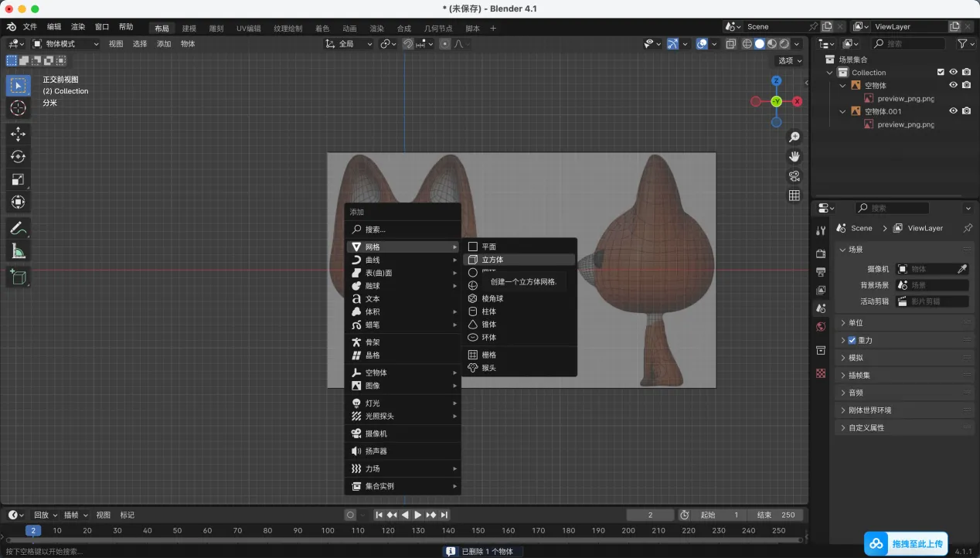Image resolution: width=980 pixels, height=558 pixels.
Task: Click the 结束 end frame field
Action: (777, 515)
